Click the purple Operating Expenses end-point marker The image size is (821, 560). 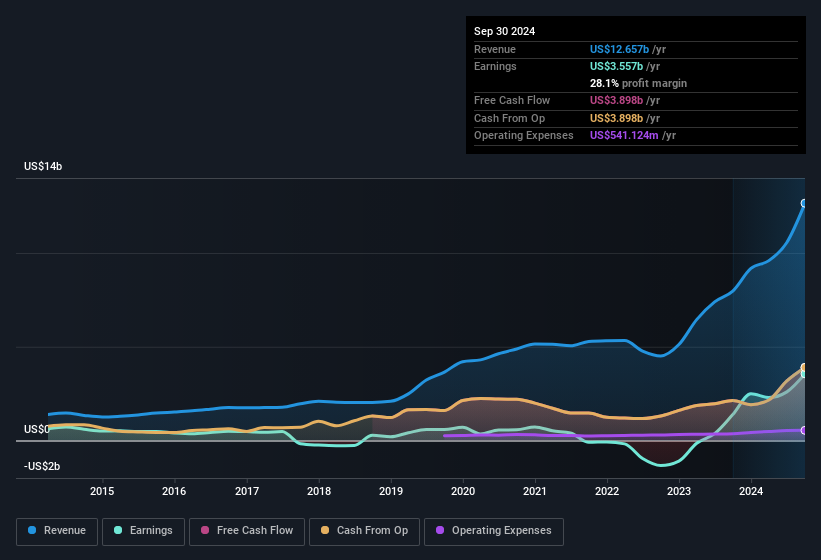[804, 430]
